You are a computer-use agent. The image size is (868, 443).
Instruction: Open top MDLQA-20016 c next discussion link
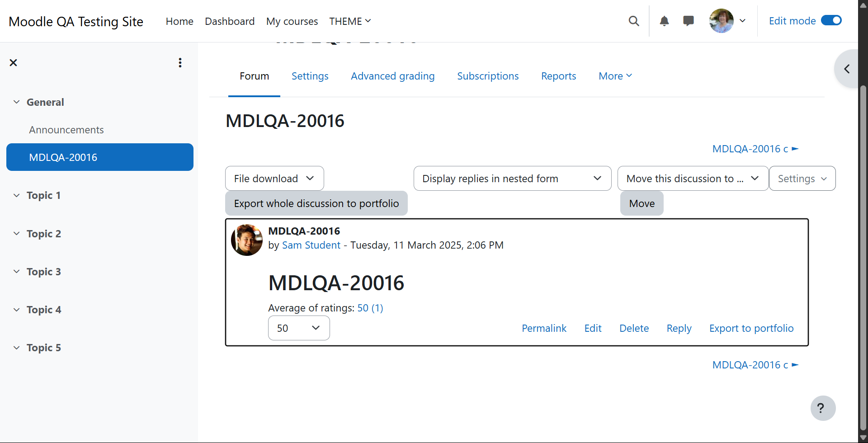pyautogui.click(x=755, y=149)
